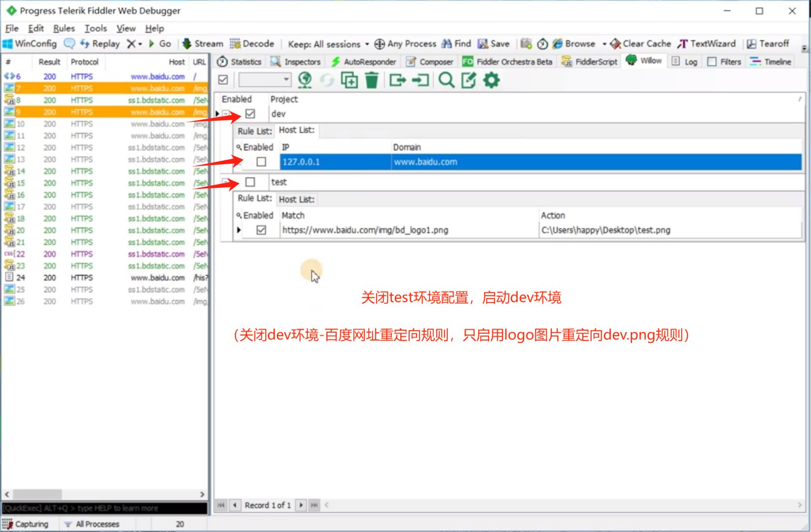This screenshot has width=811, height=532.
Task: Click the comment speech bubble icon
Action: (x=70, y=44)
